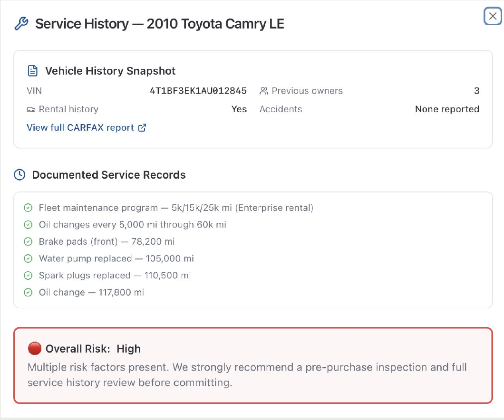Open the View full CARFAX report link

pyautogui.click(x=86, y=127)
